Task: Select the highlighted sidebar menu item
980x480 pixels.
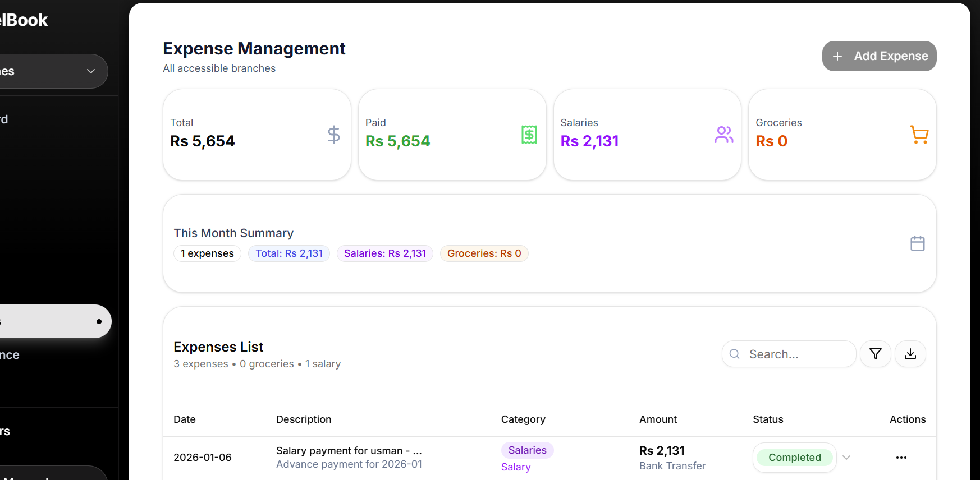Action: 55,321
